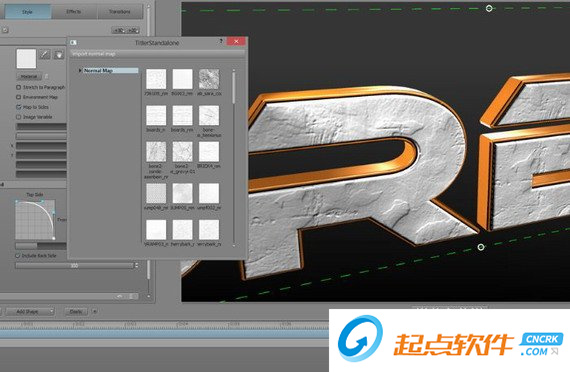The image size is (570, 372).
Task: Uncheck the Map to Sides checkbox
Action: click(19, 107)
